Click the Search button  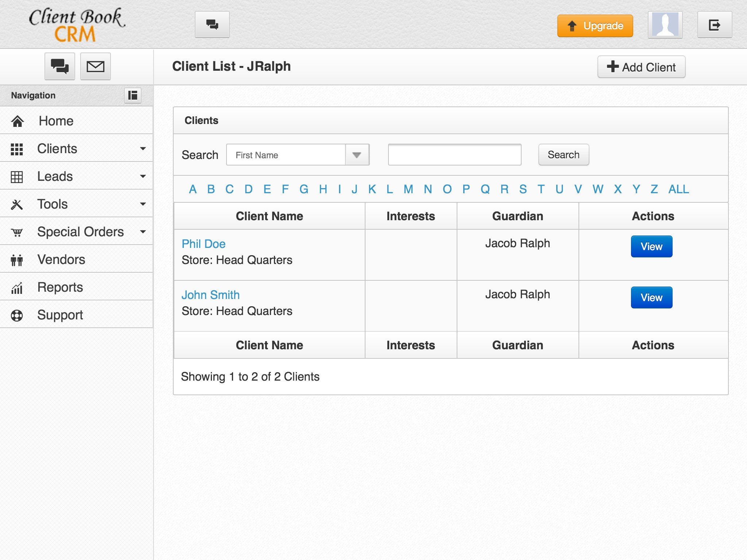[x=564, y=155]
